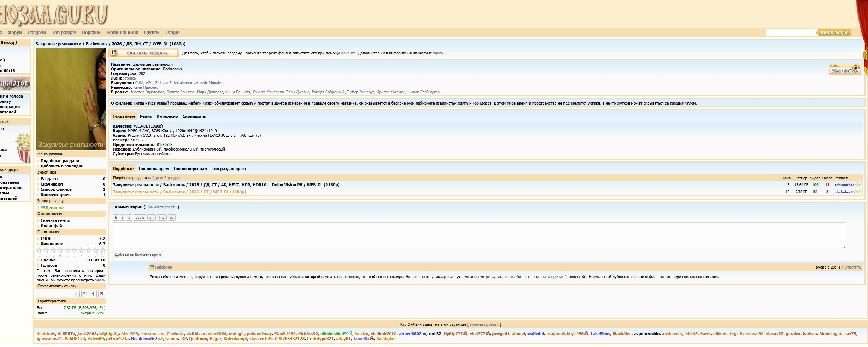Click the site logo in the header

[53, 14]
